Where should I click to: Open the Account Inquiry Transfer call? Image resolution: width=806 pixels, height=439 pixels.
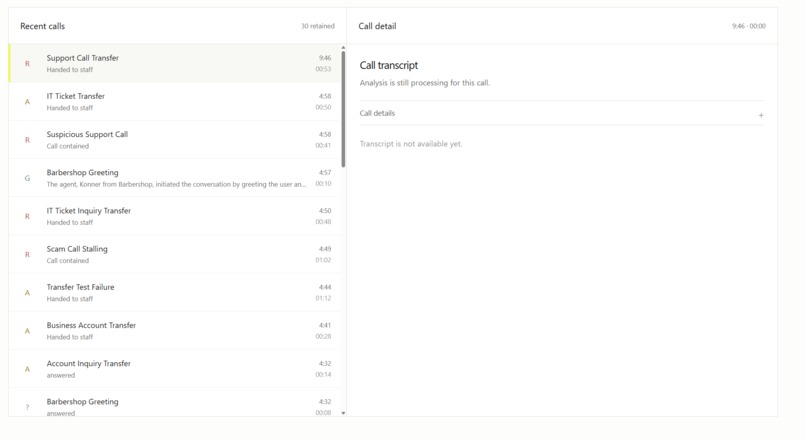tap(174, 369)
